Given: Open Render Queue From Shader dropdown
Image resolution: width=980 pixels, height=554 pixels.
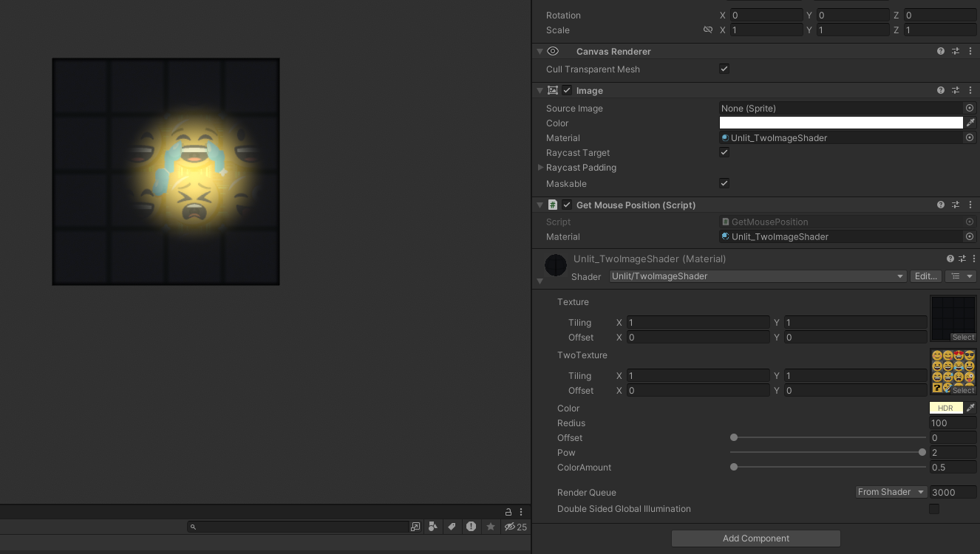Looking at the screenshot, I should click(x=891, y=492).
